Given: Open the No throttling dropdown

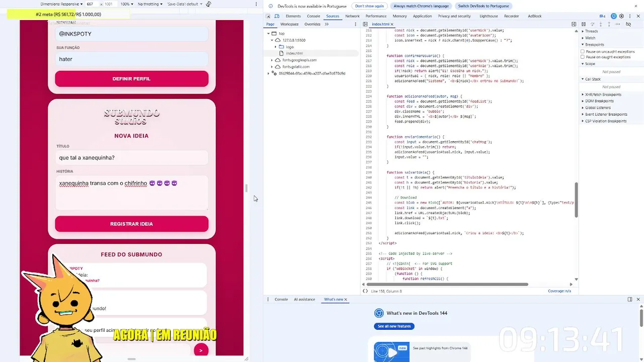Looking at the screenshot, I should pyautogui.click(x=150, y=4).
